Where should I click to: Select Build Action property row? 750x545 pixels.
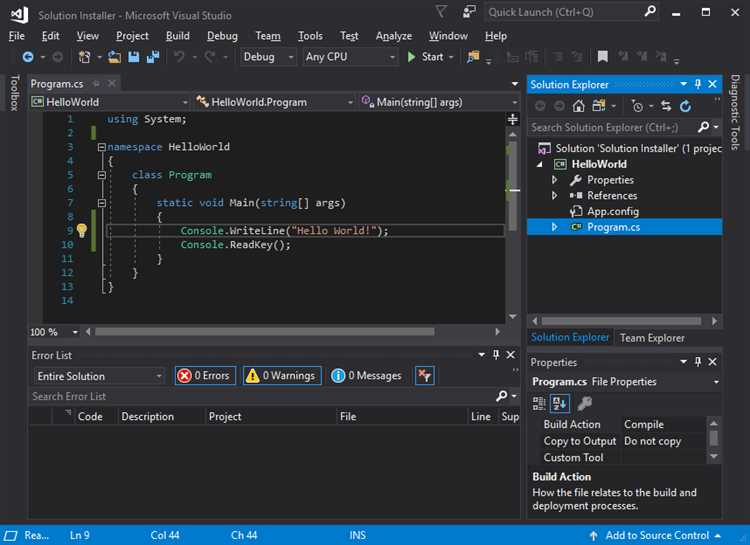tap(618, 424)
